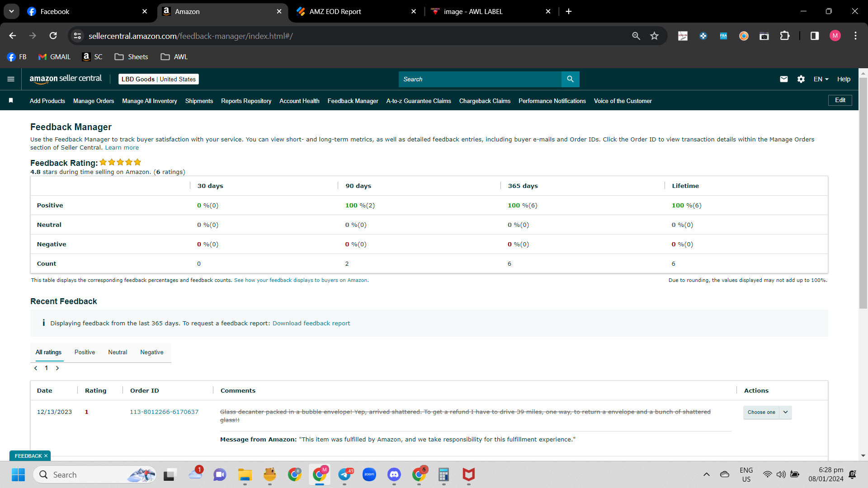This screenshot has height=488, width=868.
Task: Open order 113-8012266-6170637
Action: [164, 412]
